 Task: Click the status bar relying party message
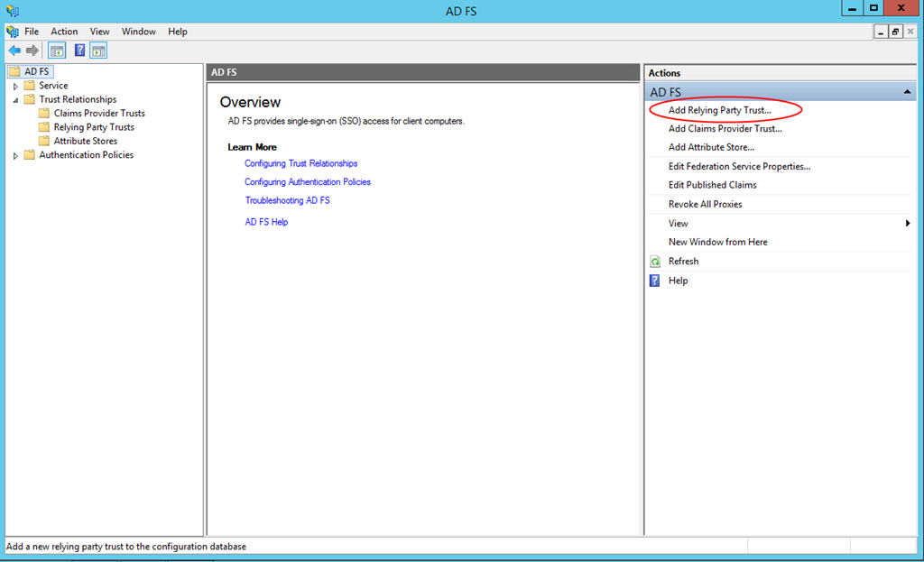pyautogui.click(x=126, y=547)
